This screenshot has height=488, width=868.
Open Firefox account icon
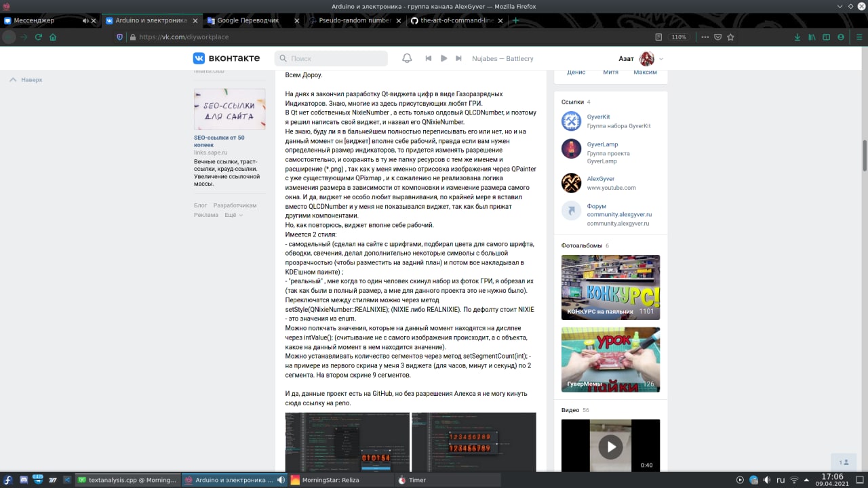[841, 37]
